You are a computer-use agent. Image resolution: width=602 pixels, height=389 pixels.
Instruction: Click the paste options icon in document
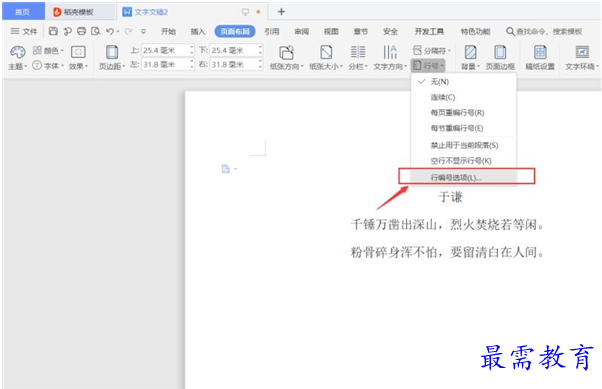pyautogui.click(x=226, y=169)
